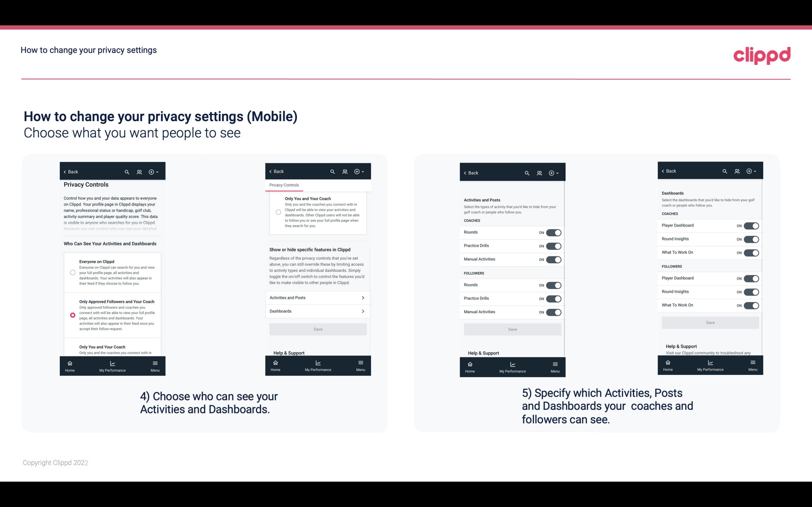Click the Home icon in bottom navigation
Screen dimensions: 812x507
pos(69,363)
